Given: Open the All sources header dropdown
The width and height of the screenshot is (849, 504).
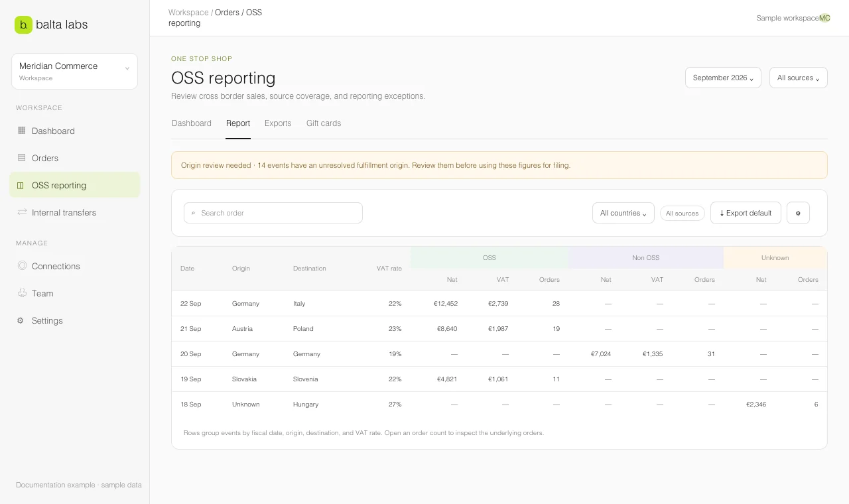Looking at the screenshot, I should [799, 78].
